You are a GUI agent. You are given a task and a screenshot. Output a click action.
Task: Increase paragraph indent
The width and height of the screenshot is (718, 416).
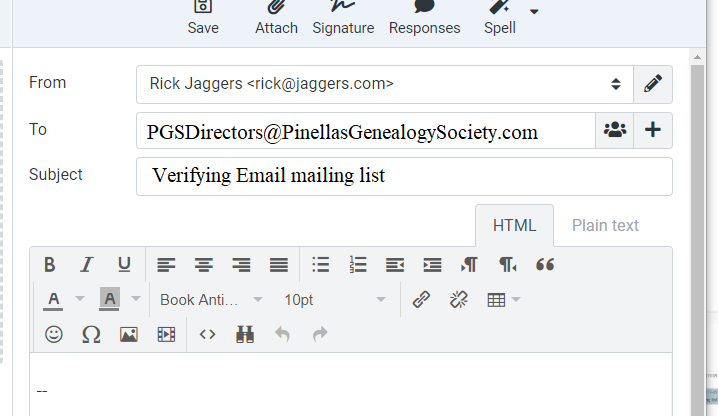[x=432, y=265]
